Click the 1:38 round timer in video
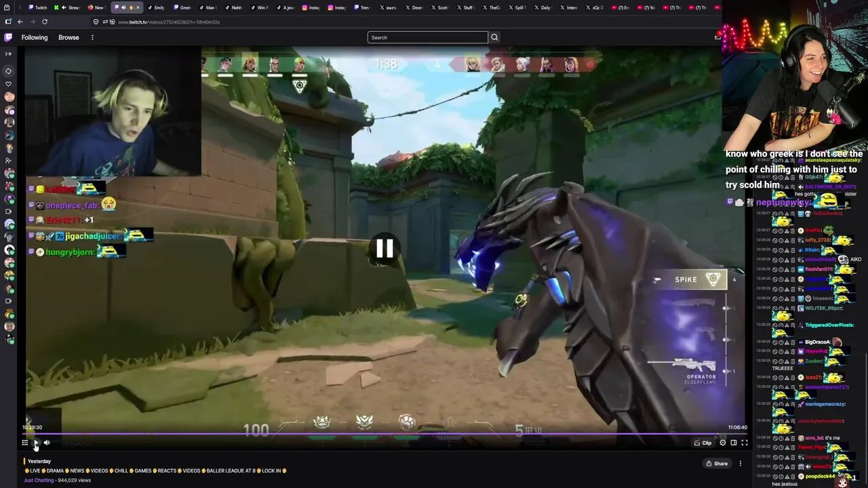 click(386, 64)
